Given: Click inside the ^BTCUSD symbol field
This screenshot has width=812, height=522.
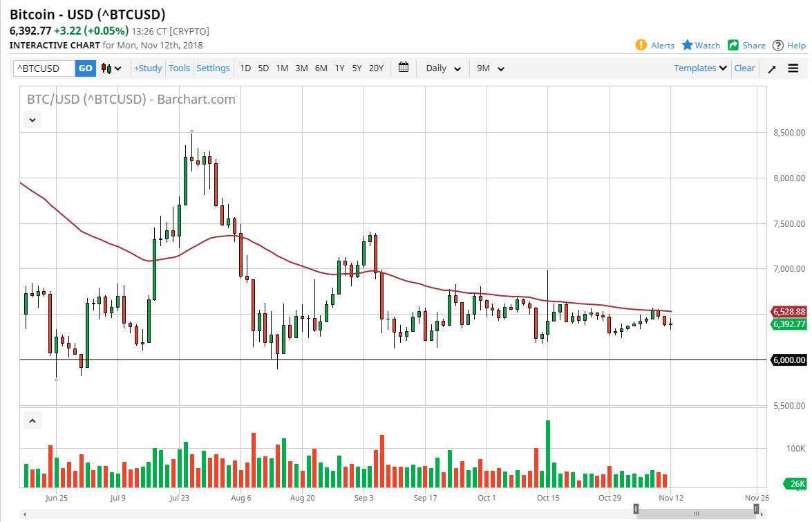Looking at the screenshot, I should click(x=41, y=68).
